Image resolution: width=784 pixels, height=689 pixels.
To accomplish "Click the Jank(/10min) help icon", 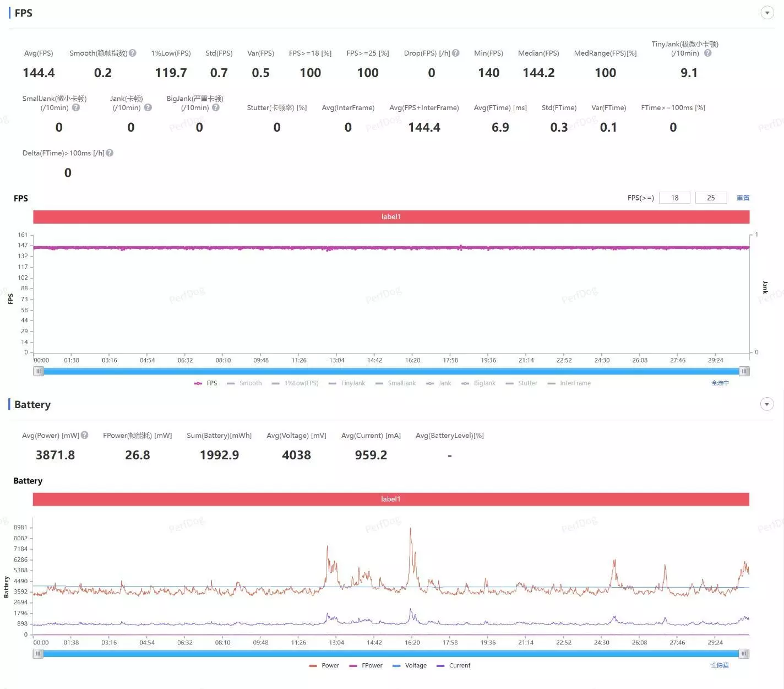I will point(148,107).
